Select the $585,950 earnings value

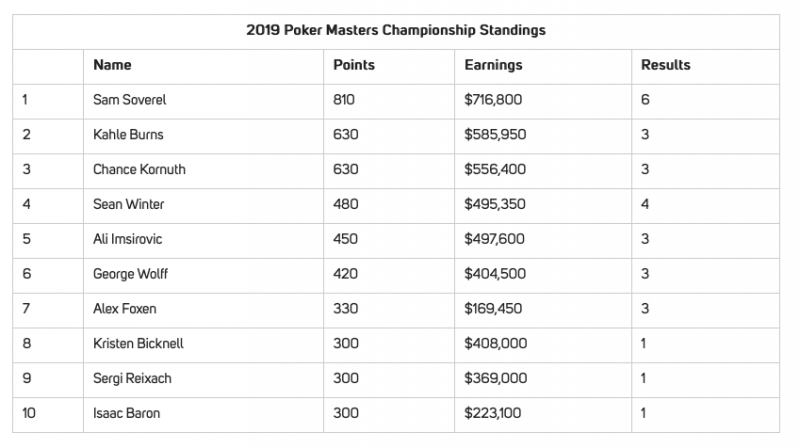[x=497, y=135]
